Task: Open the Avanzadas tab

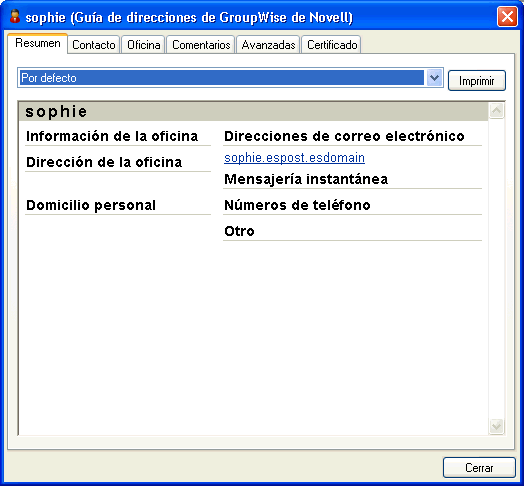Action: point(268,45)
